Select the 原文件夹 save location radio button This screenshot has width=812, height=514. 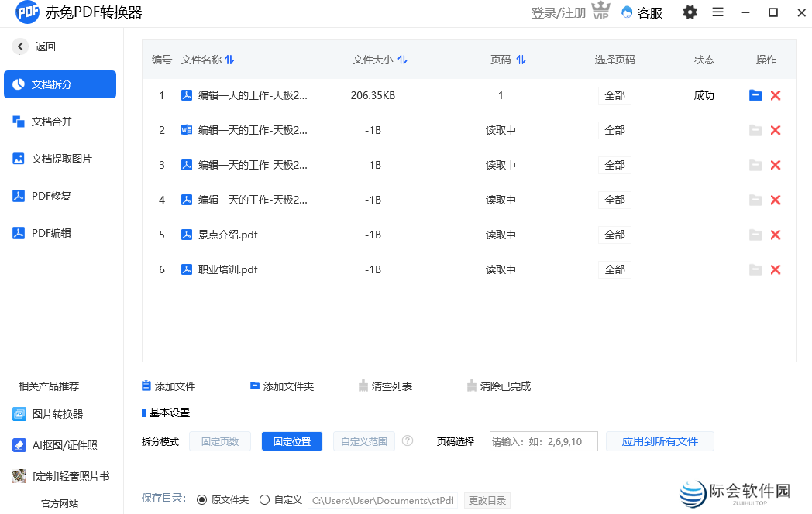tap(201, 499)
